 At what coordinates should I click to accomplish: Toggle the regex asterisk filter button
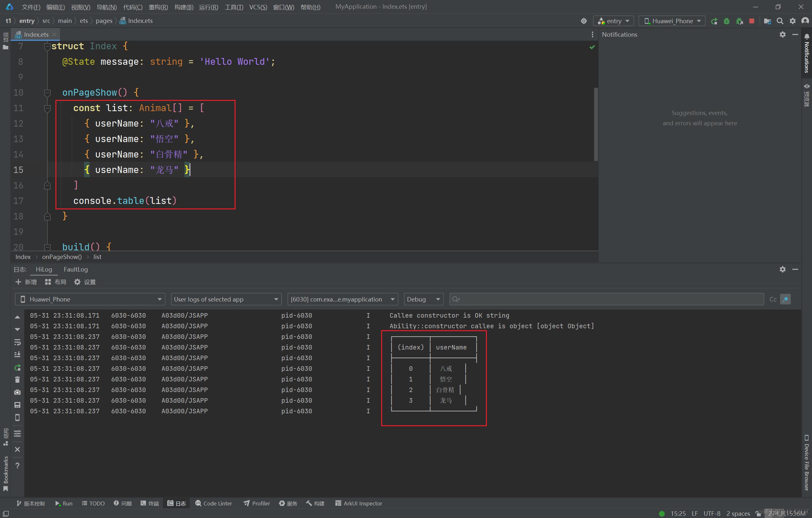(x=785, y=299)
